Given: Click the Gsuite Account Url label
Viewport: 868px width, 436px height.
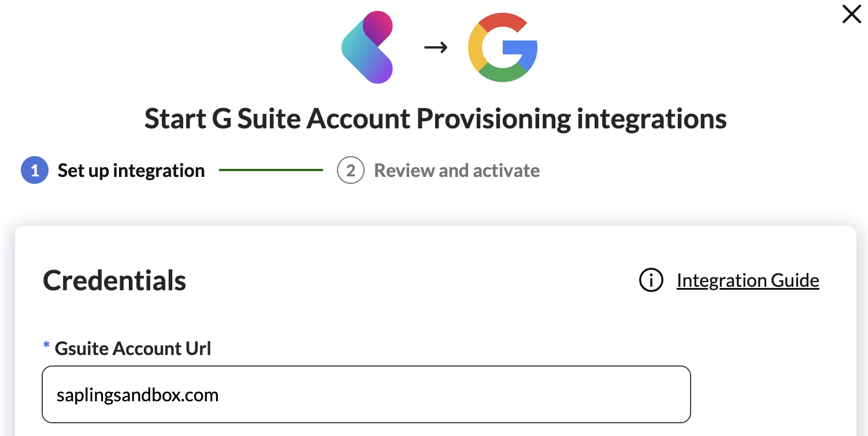Looking at the screenshot, I should coord(133,349).
